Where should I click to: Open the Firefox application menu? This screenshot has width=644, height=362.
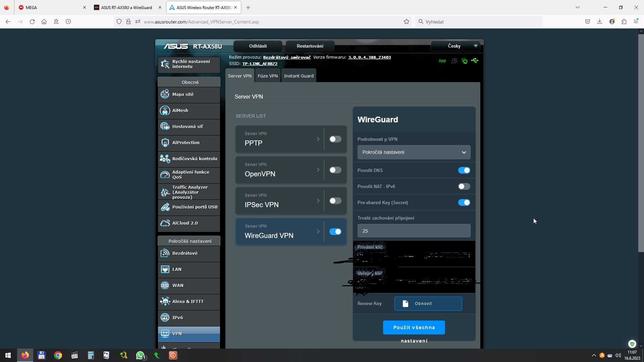(x=636, y=21)
